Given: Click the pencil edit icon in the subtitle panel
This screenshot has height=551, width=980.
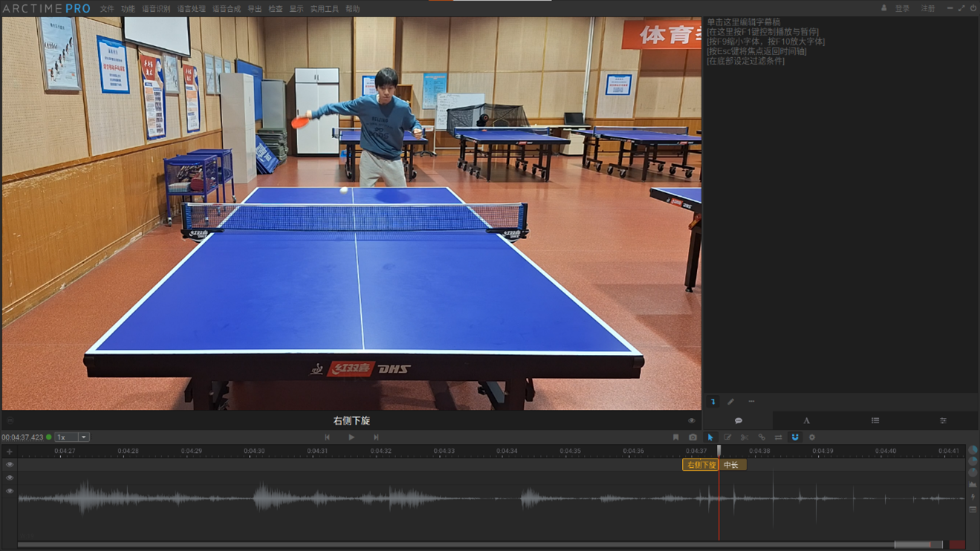Looking at the screenshot, I should pos(731,402).
